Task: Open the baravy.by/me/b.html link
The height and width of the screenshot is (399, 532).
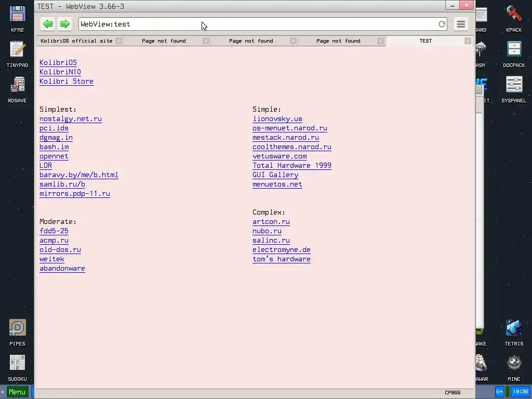Action: pos(79,175)
